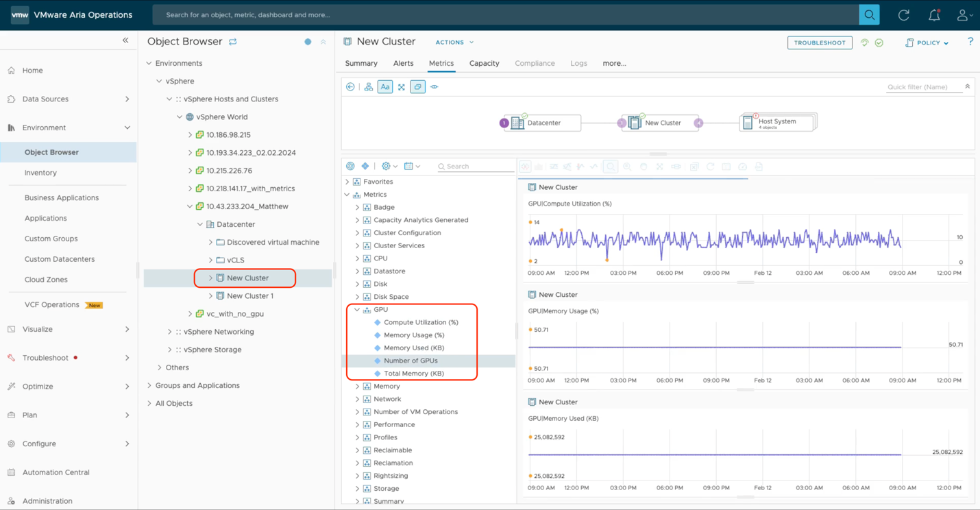Expand the New Cluster 1 tree node
Screen dimensions: 980x510
[210, 296]
